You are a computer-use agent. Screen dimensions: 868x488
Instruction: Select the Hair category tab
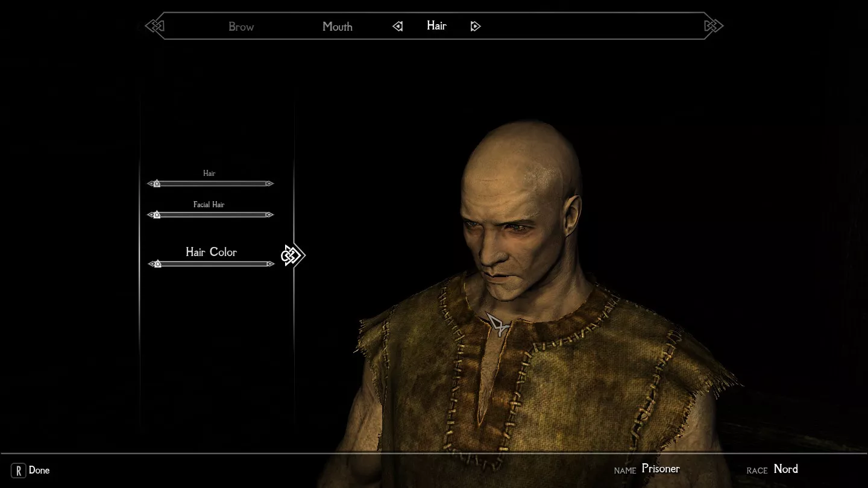(436, 25)
